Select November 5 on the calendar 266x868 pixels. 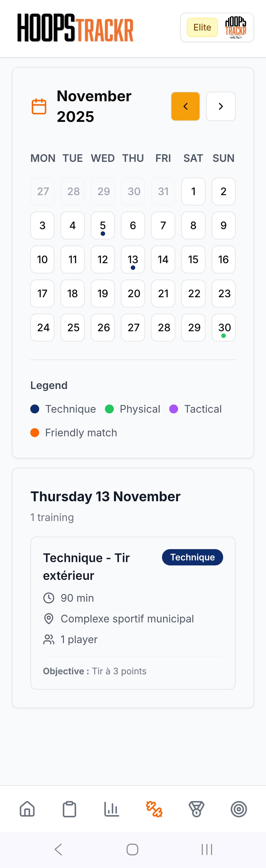pos(103,225)
